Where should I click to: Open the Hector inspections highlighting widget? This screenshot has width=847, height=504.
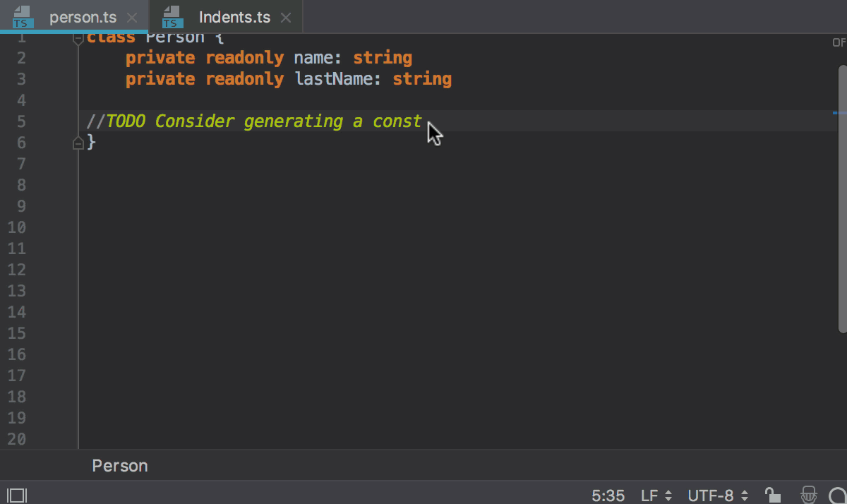pyautogui.click(x=809, y=495)
